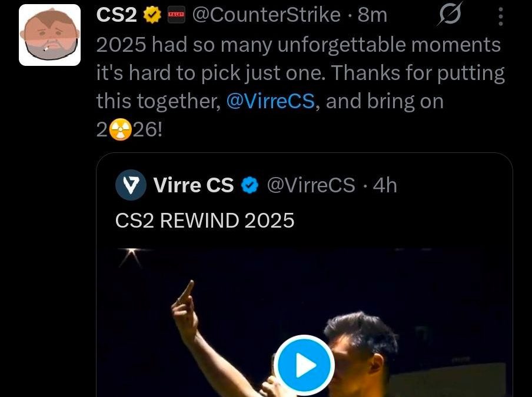
Task: Open the @CounterStrike handle
Action: (266, 15)
